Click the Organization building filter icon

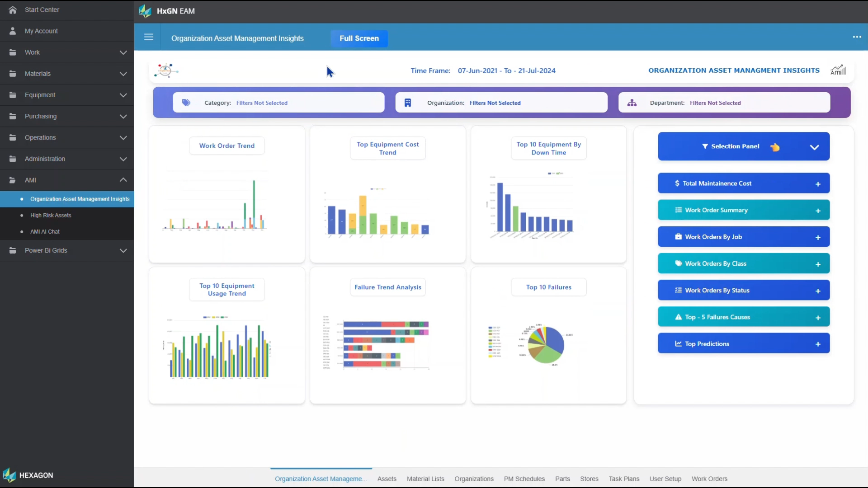click(408, 102)
